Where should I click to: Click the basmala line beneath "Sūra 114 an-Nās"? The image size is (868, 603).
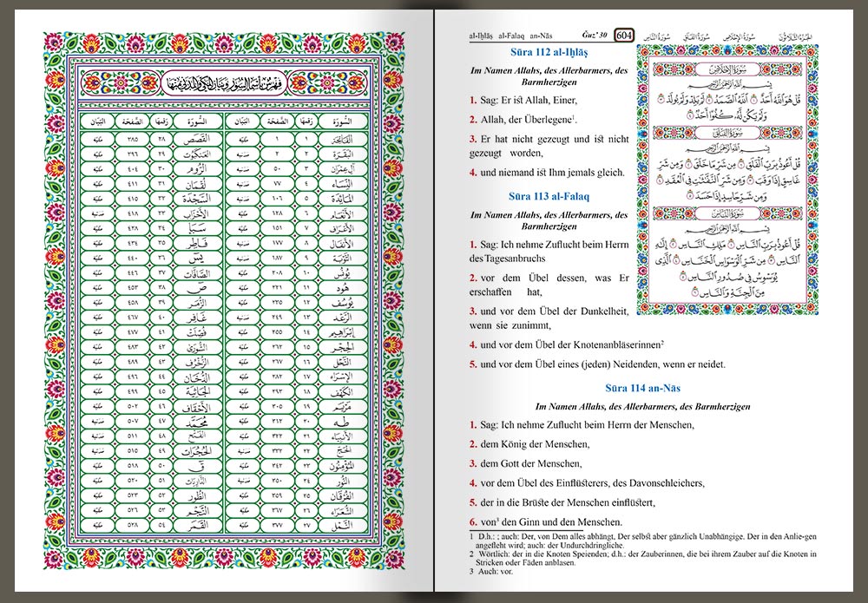(x=642, y=407)
